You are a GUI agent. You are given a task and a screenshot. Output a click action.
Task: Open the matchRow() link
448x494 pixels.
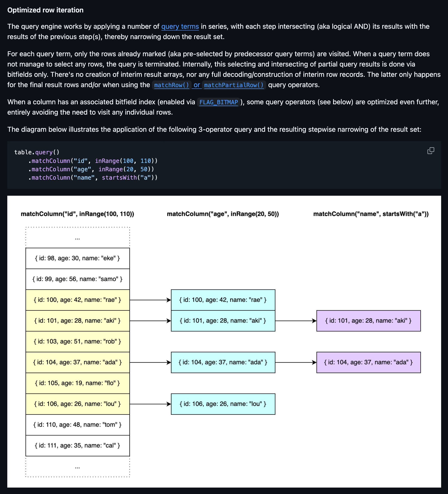[x=171, y=85]
